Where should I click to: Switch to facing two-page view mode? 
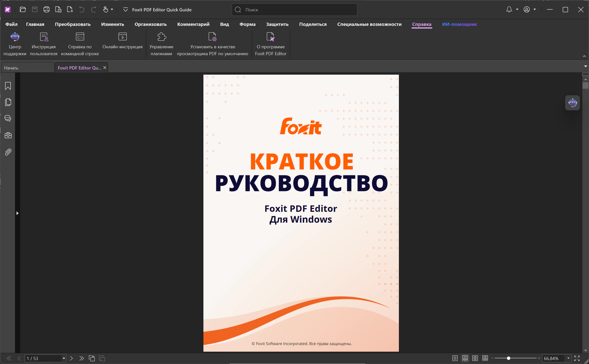pos(475,358)
